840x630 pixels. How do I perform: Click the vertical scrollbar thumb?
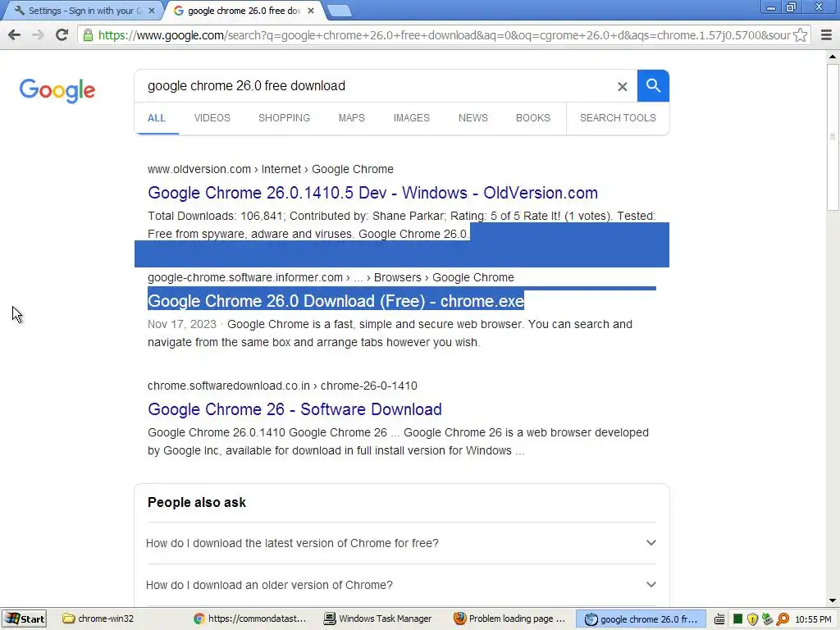(x=833, y=137)
